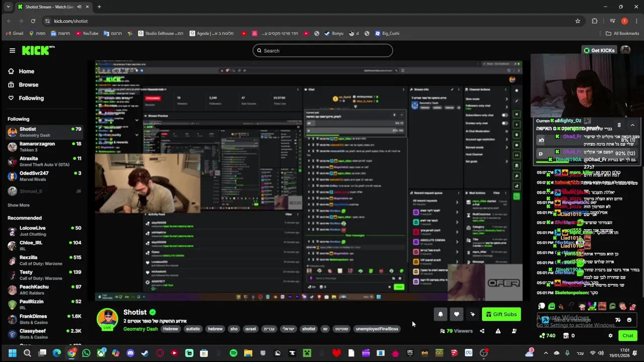Click the KICK logo
The width and height of the screenshot is (644, 362).
38,50
